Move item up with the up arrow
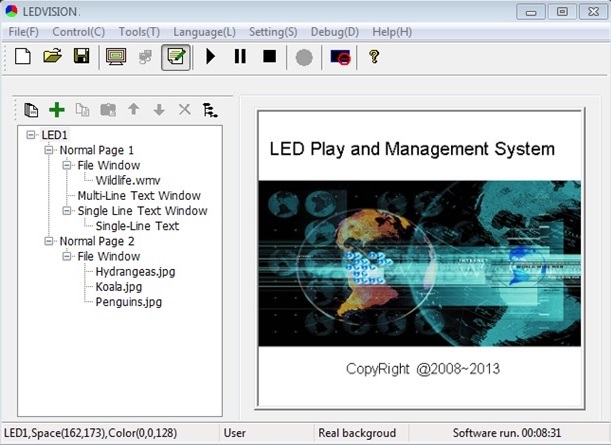 click(x=134, y=109)
